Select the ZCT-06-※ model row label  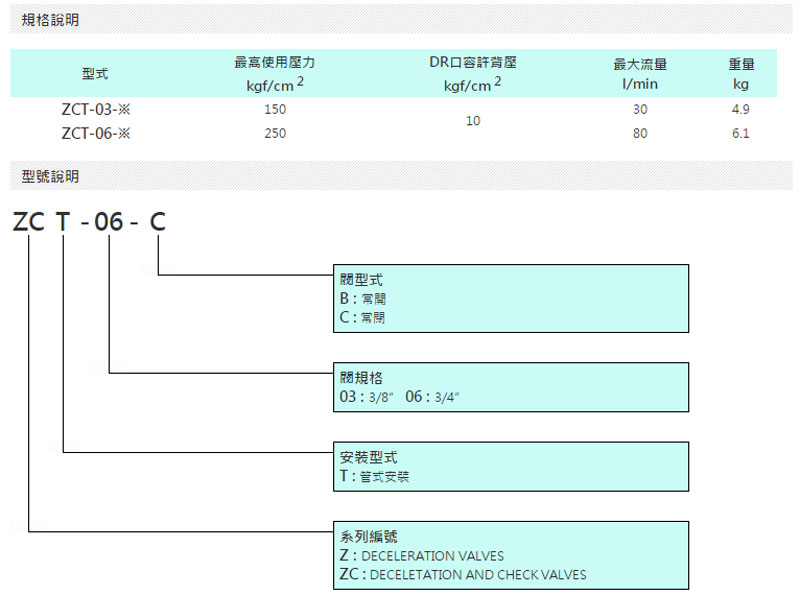[x=95, y=133]
